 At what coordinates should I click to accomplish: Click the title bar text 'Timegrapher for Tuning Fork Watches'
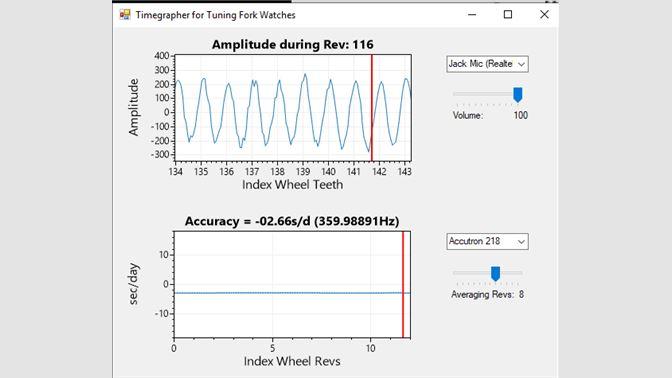coord(216,15)
